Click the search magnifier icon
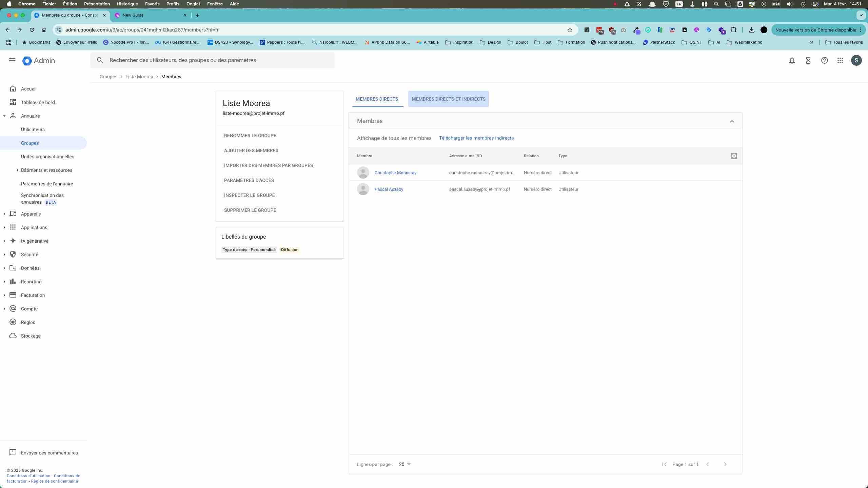Screen dimensions: 868x488 tap(100, 60)
